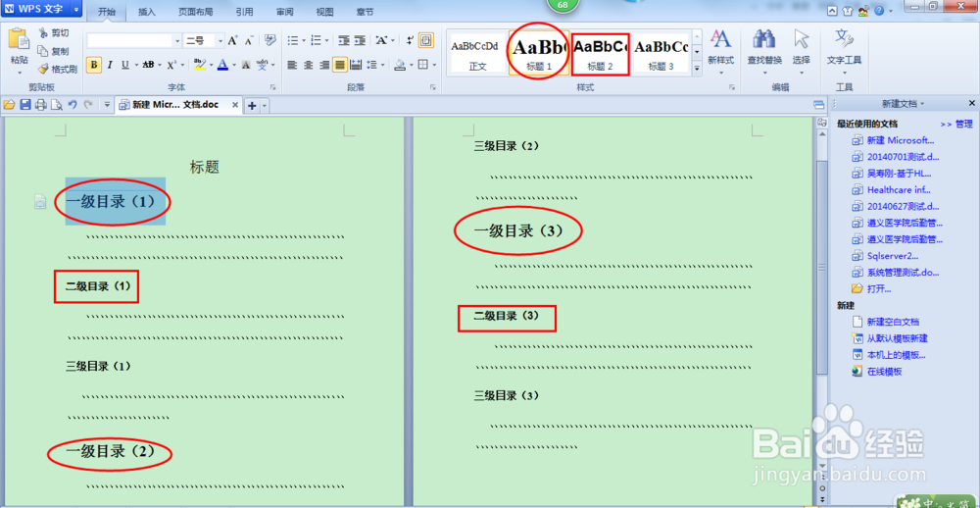Click the printer icon in quick toolbar
This screenshot has width=980, height=508.
click(41, 105)
